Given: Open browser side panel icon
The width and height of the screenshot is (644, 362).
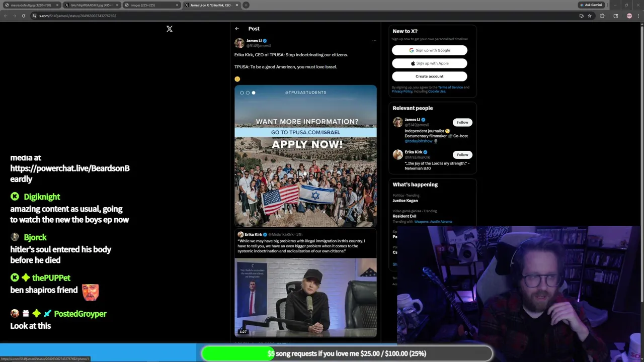Looking at the screenshot, I should 616,16.
